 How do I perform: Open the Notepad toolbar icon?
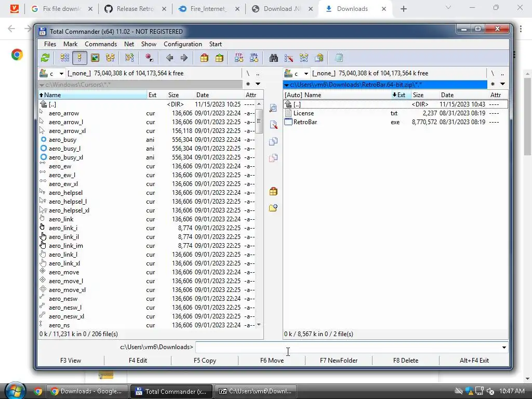coord(339,58)
